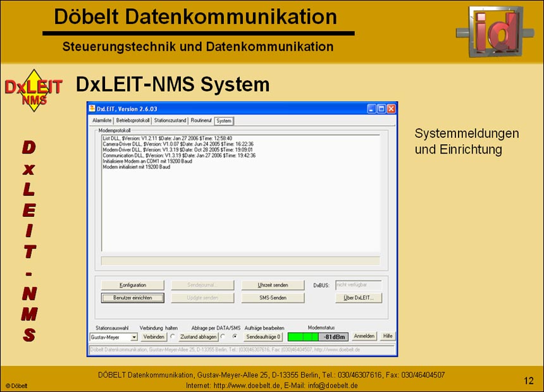Maximize the DxLEIT window
This screenshot has height=392, width=544.
point(381,109)
